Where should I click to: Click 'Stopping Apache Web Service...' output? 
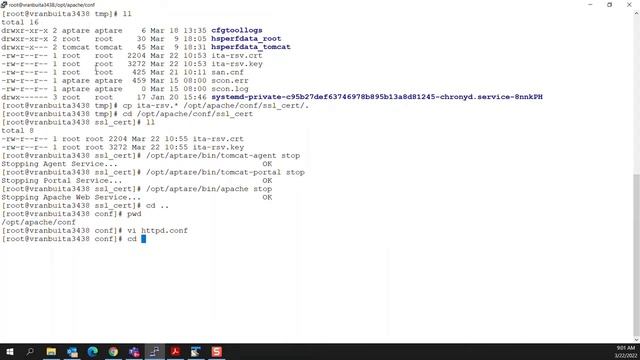(71, 197)
